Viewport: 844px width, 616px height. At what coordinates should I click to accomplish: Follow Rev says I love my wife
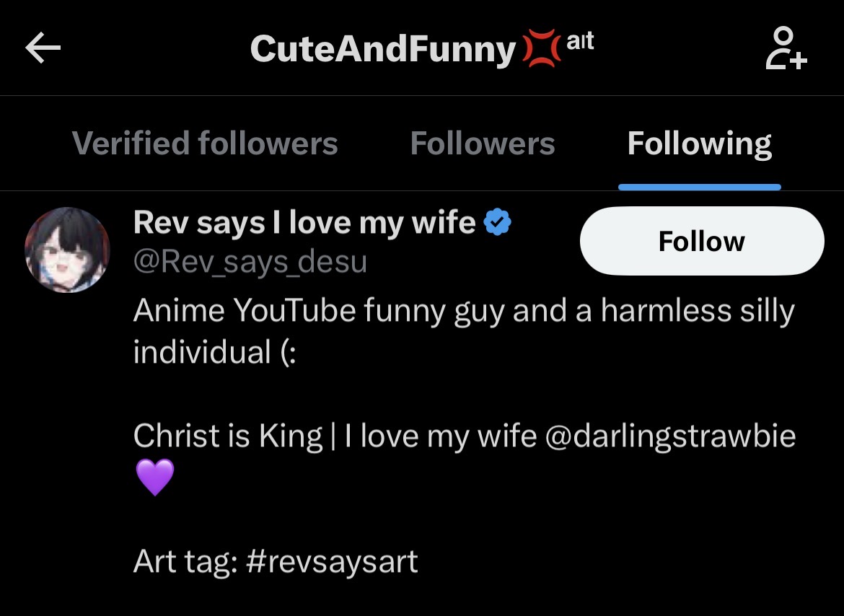click(701, 241)
